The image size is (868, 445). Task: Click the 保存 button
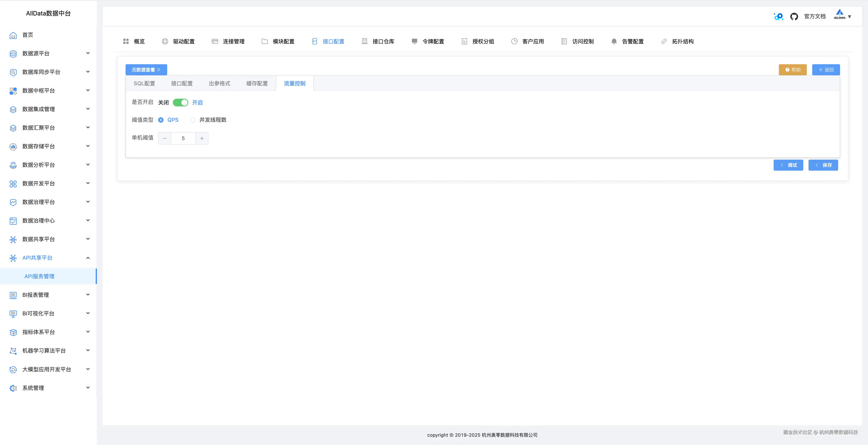pyautogui.click(x=823, y=165)
